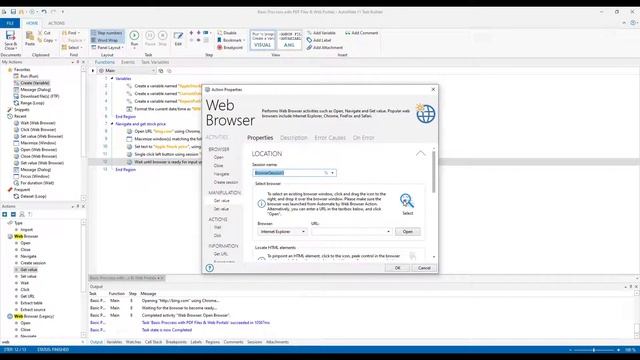Adjust the zoom slider in status bar
The height and width of the screenshot is (360, 640).
tap(593, 350)
